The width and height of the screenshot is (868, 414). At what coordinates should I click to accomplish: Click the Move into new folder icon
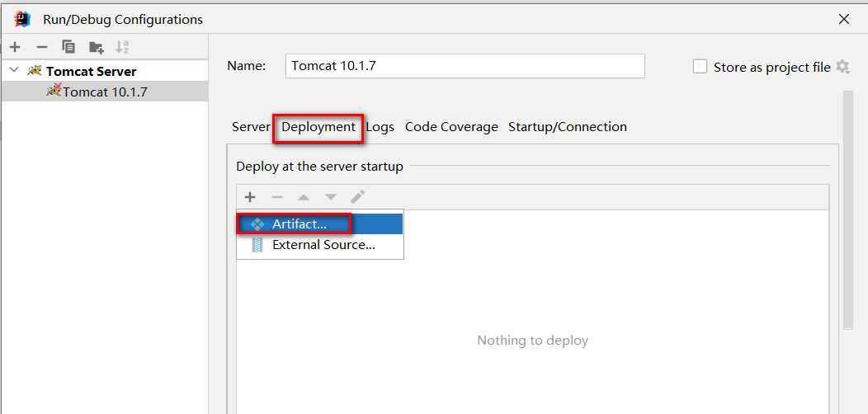pos(96,47)
